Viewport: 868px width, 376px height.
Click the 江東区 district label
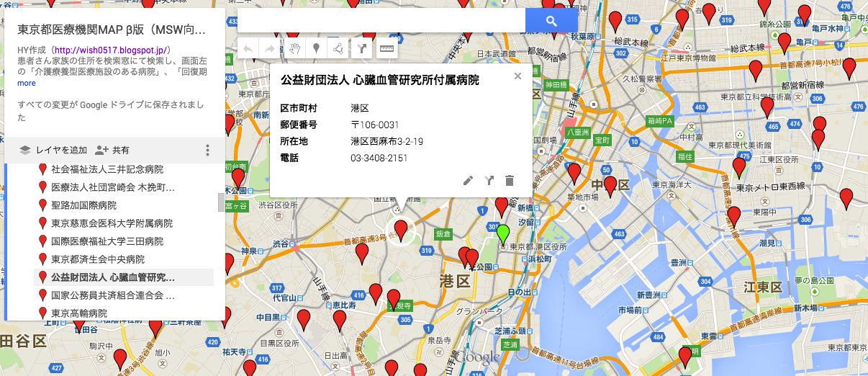[763, 287]
